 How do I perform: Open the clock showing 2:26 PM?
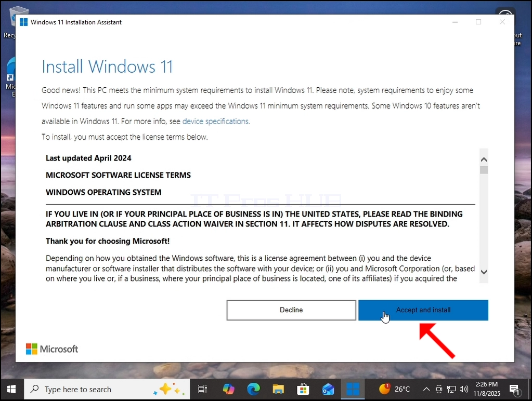(487, 389)
